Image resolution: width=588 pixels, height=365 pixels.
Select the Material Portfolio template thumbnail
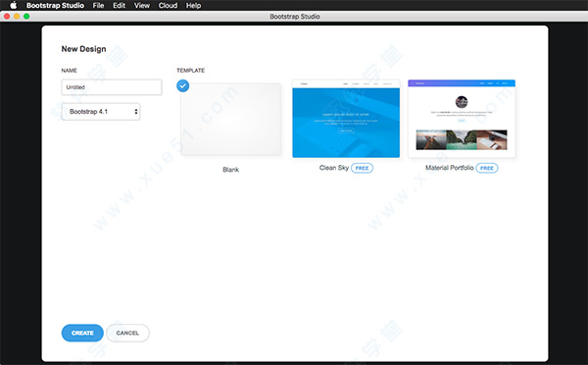pyautogui.click(x=462, y=119)
